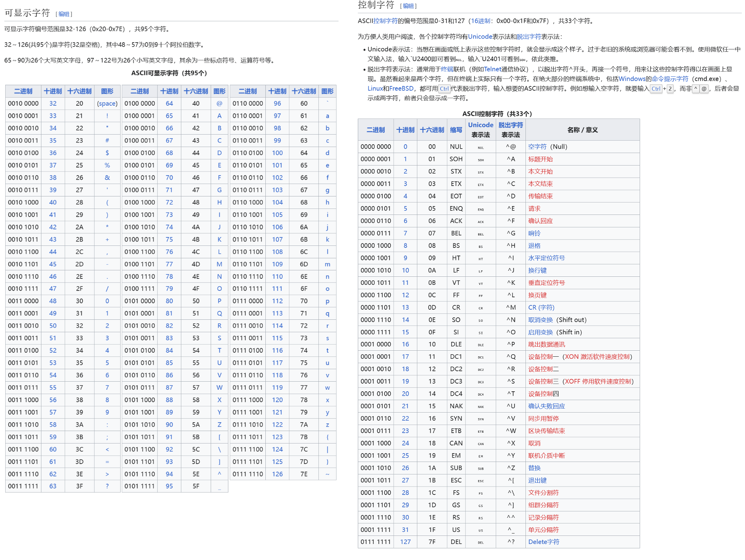The width and height of the screenshot is (745, 560).
Task: Open the 换行键 link
Action: pos(537,270)
